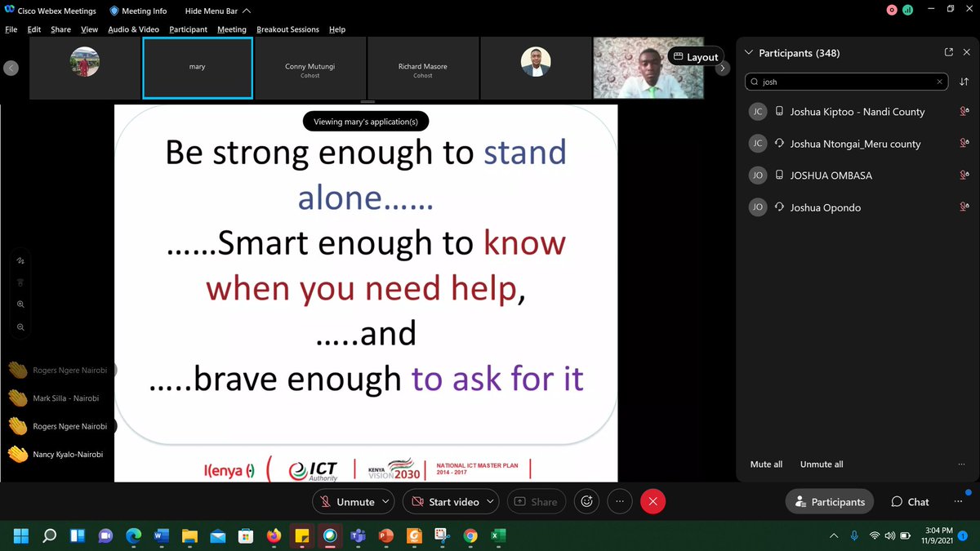Click Nancy Kyalo-Nairobi reaction label

pyautogui.click(x=68, y=454)
